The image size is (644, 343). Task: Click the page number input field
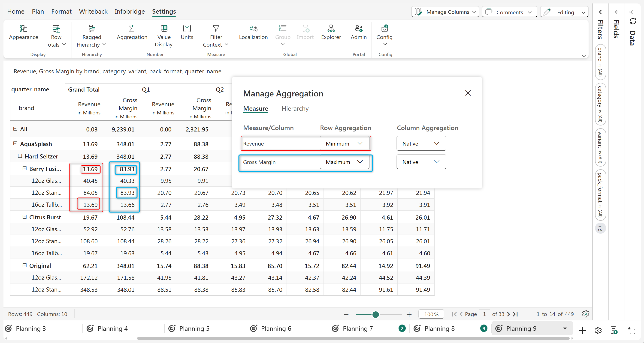click(x=484, y=314)
